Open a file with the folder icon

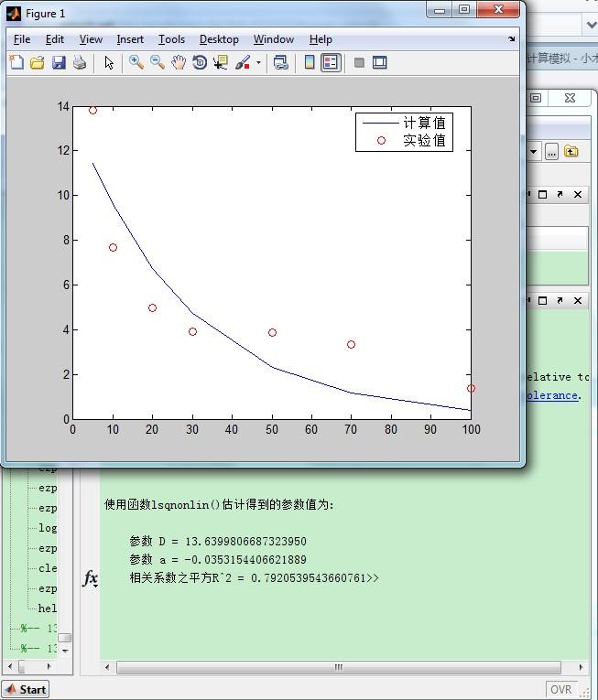click(x=38, y=62)
